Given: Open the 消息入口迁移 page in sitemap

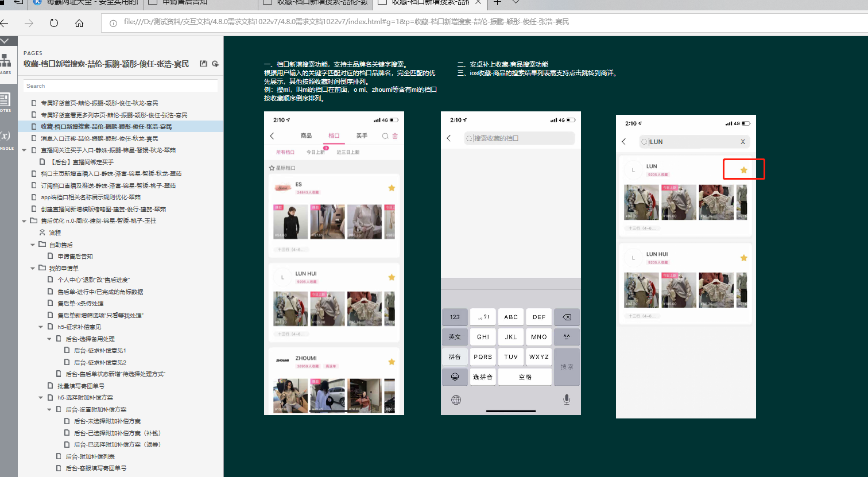Looking at the screenshot, I should (x=99, y=138).
